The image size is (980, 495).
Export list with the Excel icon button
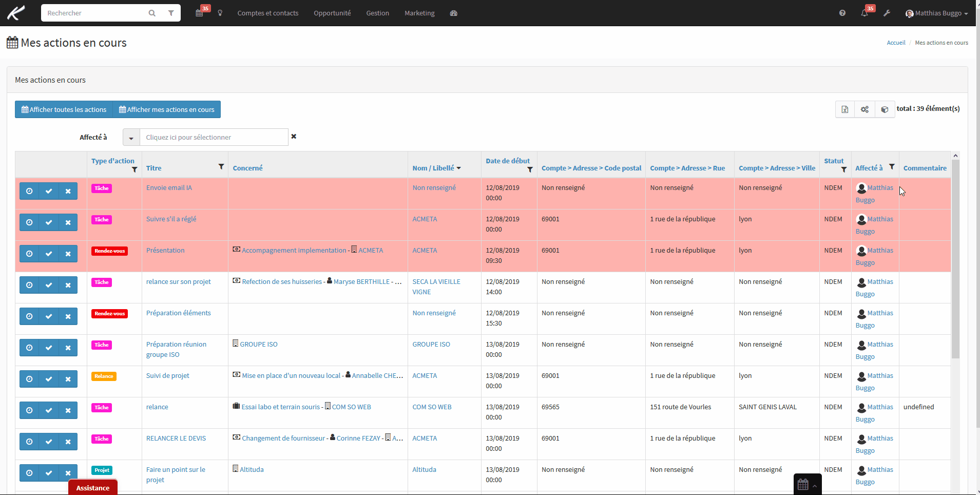(x=845, y=109)
